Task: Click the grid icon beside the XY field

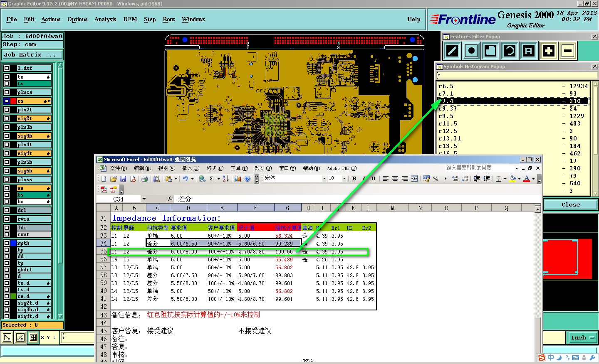Action: point(33,337)
